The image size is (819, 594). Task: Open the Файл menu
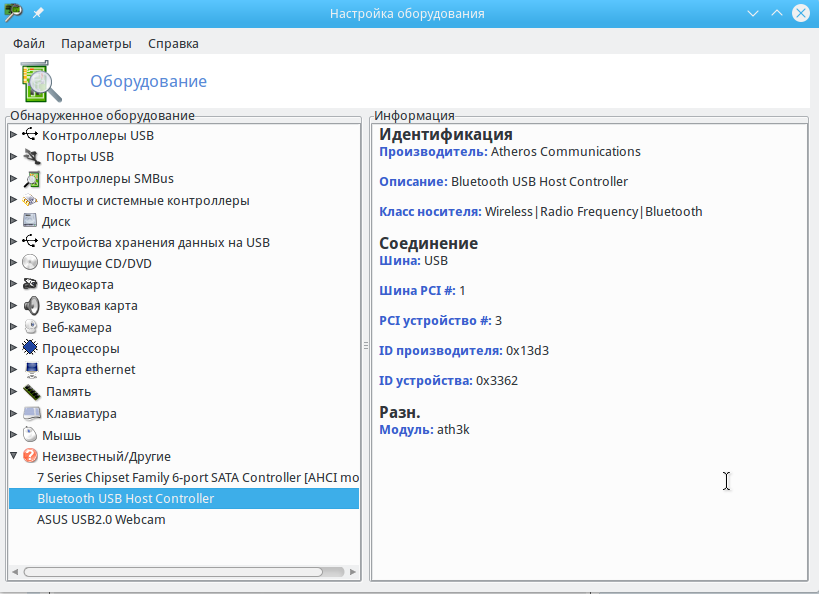coord(29,43)
